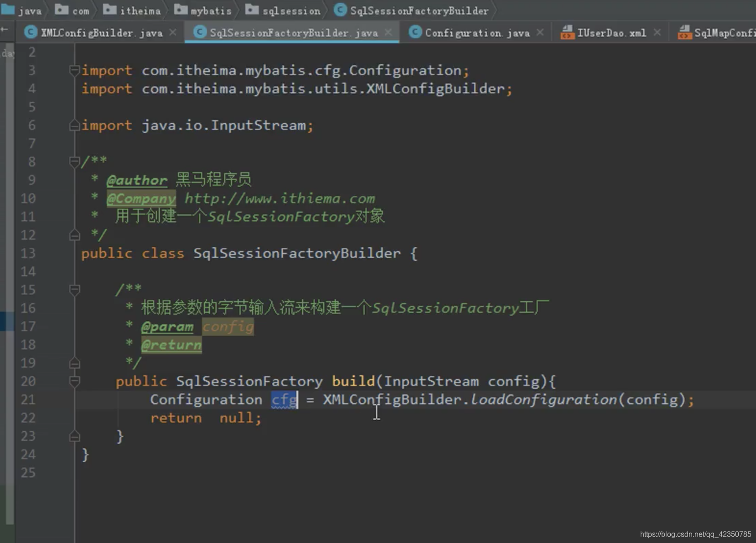Click the selected cfg variable
The image size is (756, 543).
pos(284,400)
